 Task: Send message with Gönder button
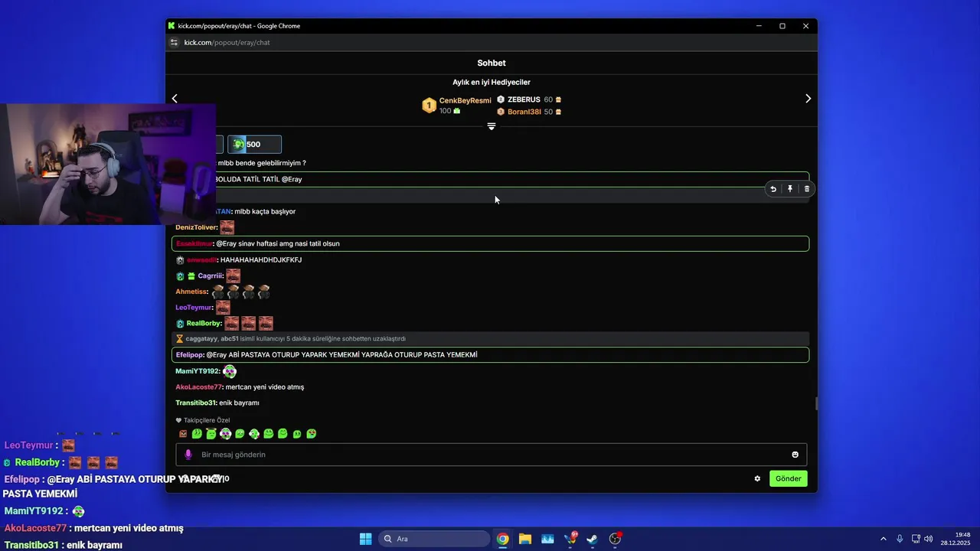[x=788, y=479]
